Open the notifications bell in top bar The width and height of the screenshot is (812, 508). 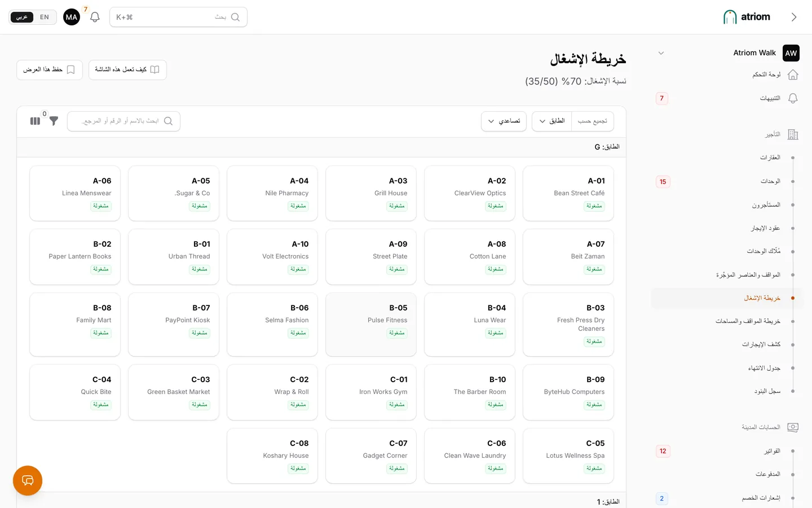point(95,17)
